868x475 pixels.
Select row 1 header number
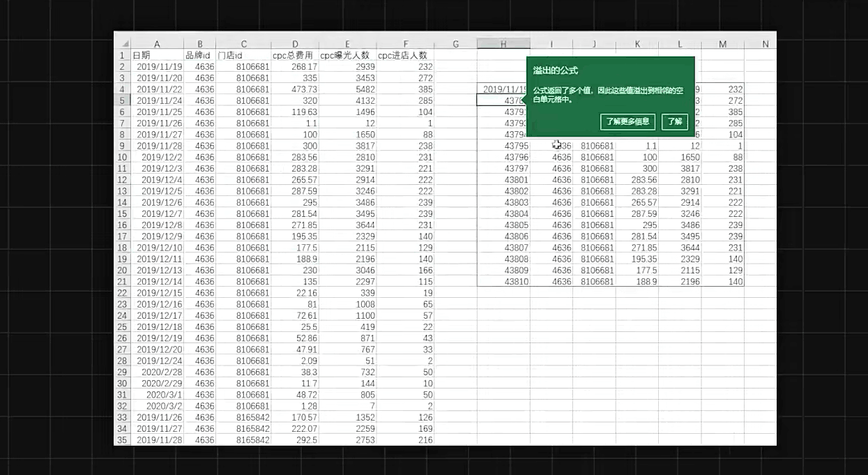pyautogui.click(x=122, y=55)
